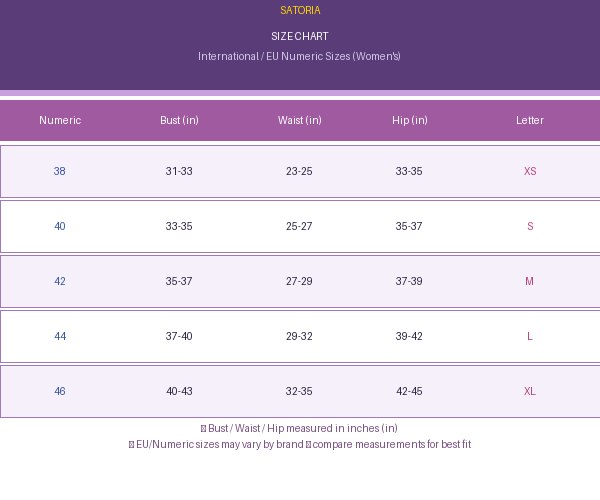Click the XS letter size

[530, 171]
